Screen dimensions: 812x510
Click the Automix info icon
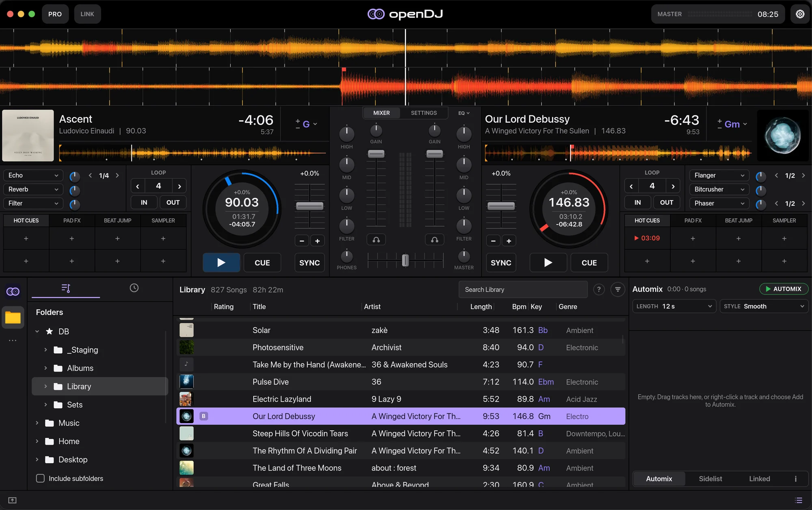[795, 479]
